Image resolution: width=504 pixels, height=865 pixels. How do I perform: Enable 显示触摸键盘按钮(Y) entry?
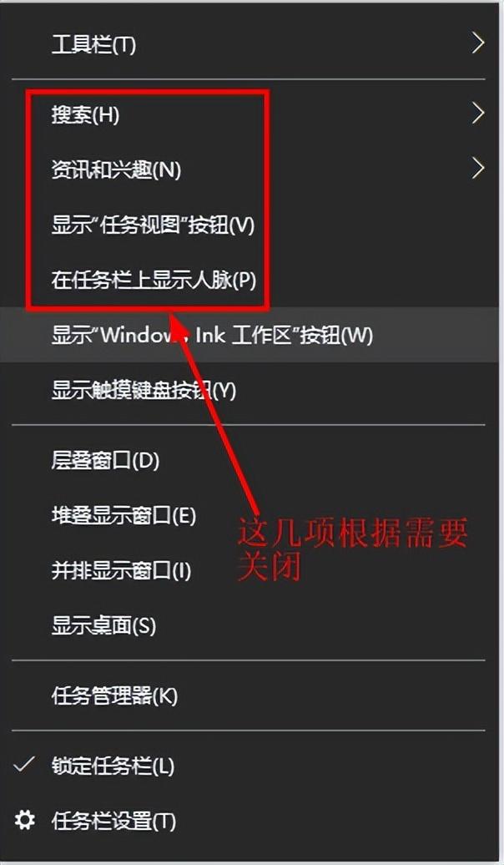252,391
